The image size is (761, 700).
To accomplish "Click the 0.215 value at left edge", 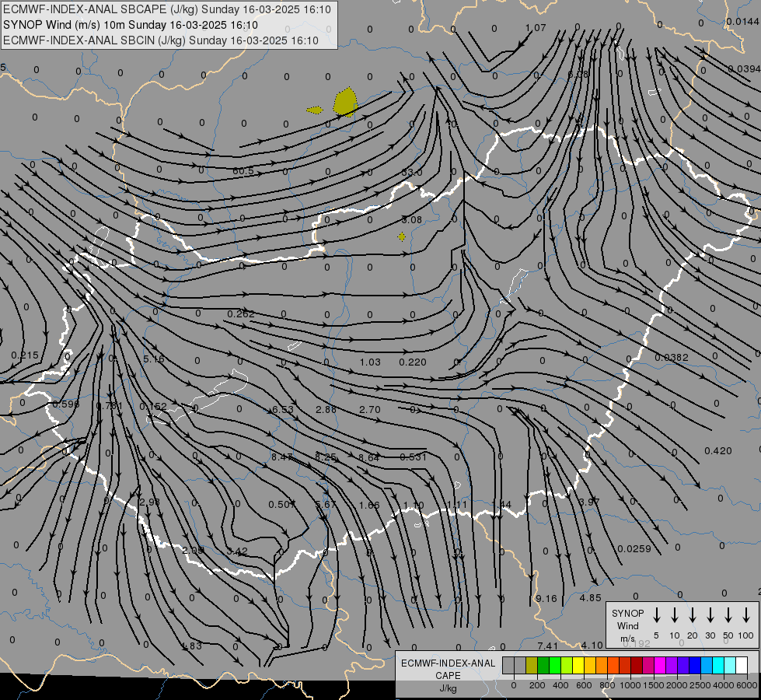I will tap(25, 355).
